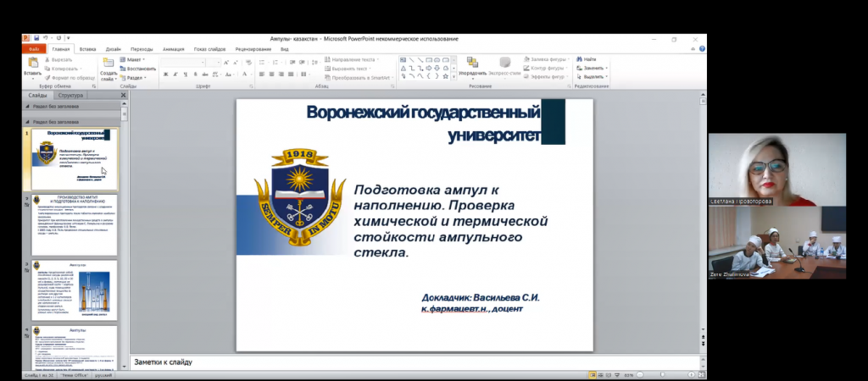Click the columns icon in paragraph group
This screenshot has height=381, width=868.
click(305, 75)
